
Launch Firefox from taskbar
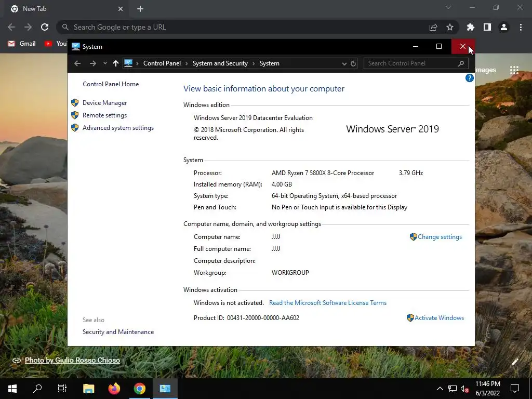114,389
